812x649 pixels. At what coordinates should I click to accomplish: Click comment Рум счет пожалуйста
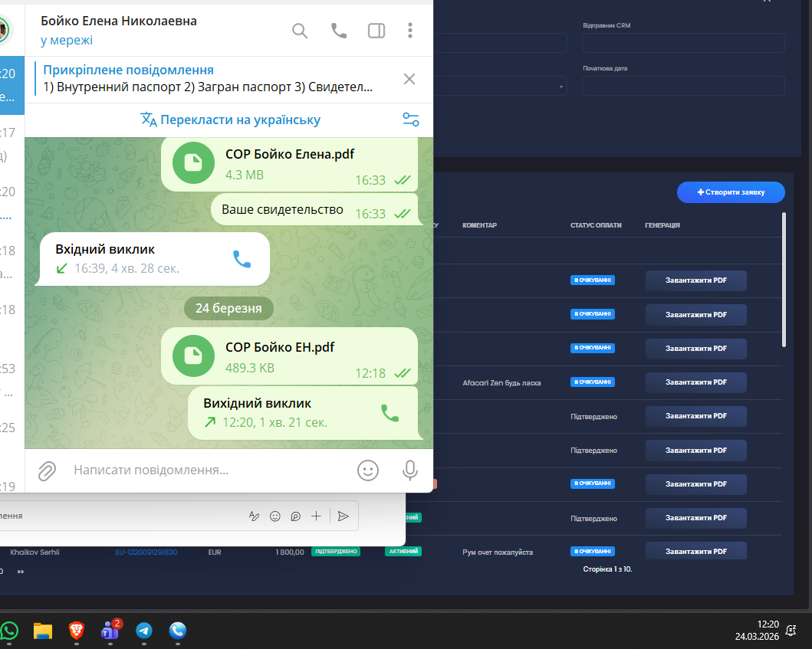tap(498, 552)
